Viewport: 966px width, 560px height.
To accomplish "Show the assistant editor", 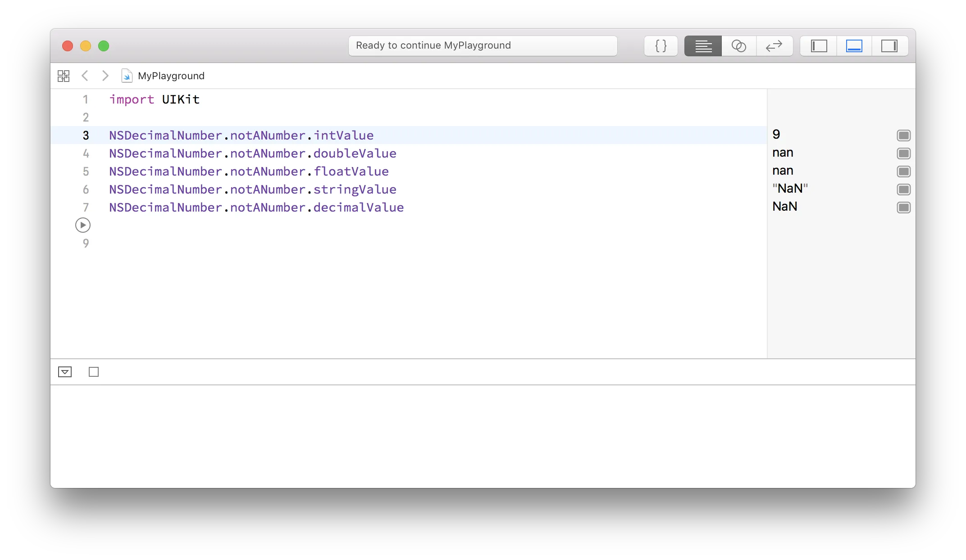I will (x=738, y=46).
